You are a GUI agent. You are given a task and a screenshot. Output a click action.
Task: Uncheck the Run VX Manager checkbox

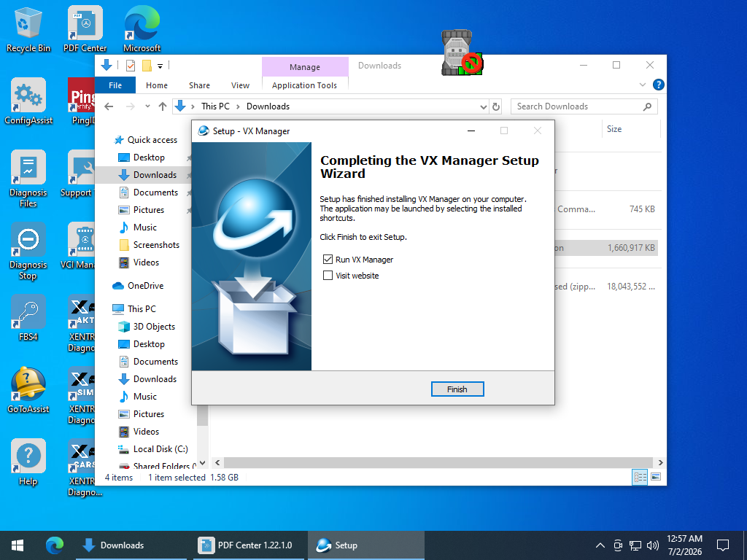(328, 259)
